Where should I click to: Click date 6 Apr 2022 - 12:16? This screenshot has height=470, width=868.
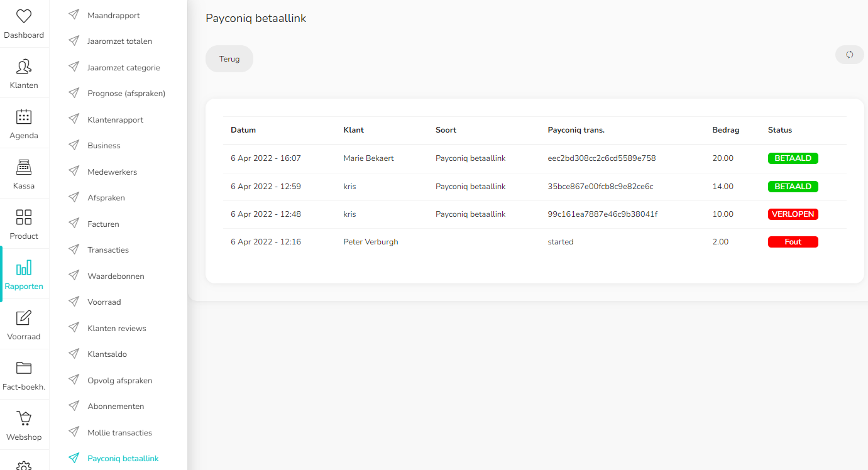[x=266, y=242]
